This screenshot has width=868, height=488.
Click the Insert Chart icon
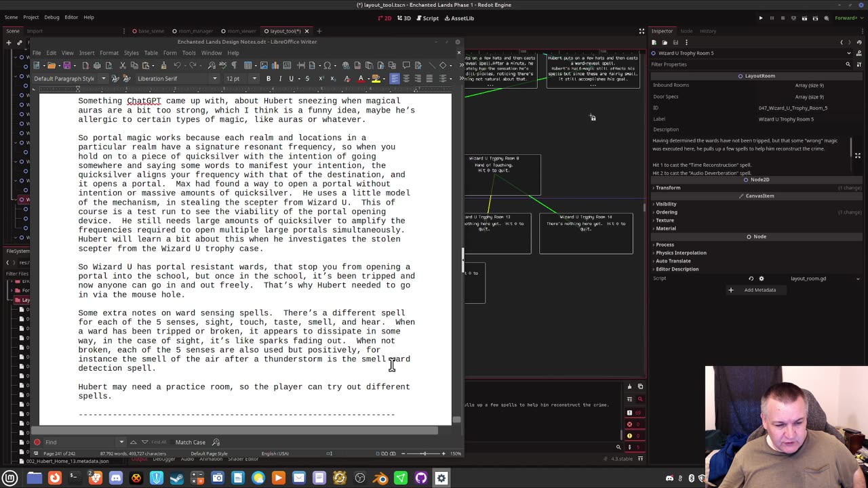pyautogui.click(x=275, y=65)
